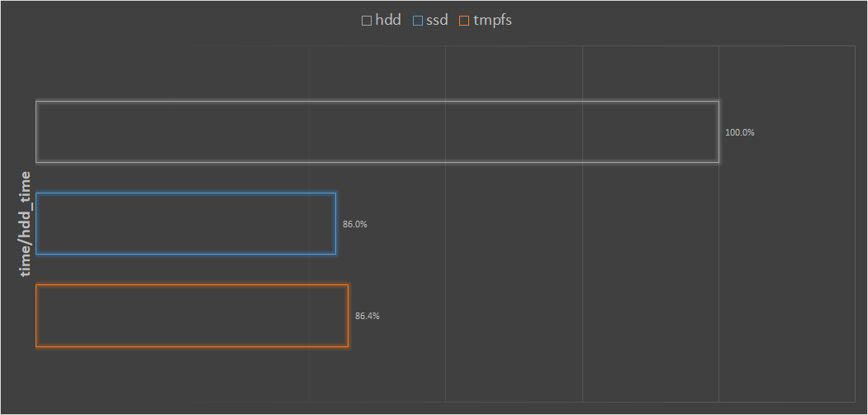The image size is (868, 415).
Task: Click the gridline at the hdd bar's end
Action: [x=719, y=248]
